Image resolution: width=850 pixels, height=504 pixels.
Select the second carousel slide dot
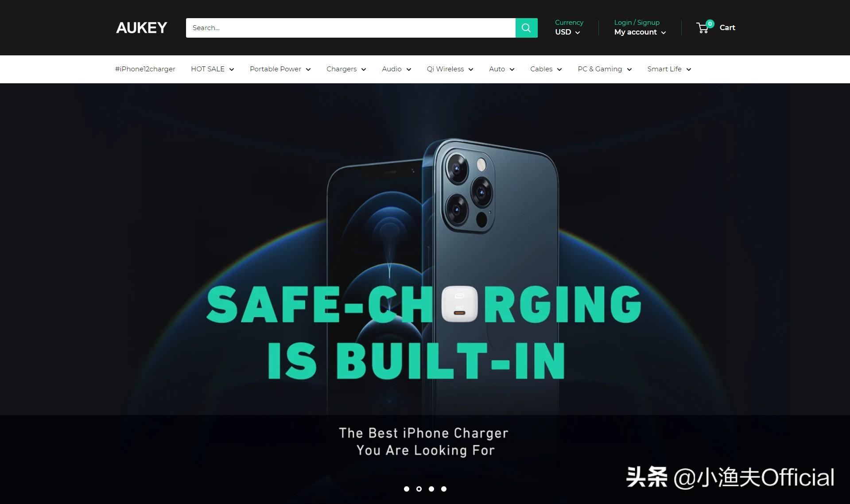coord(419,489)
